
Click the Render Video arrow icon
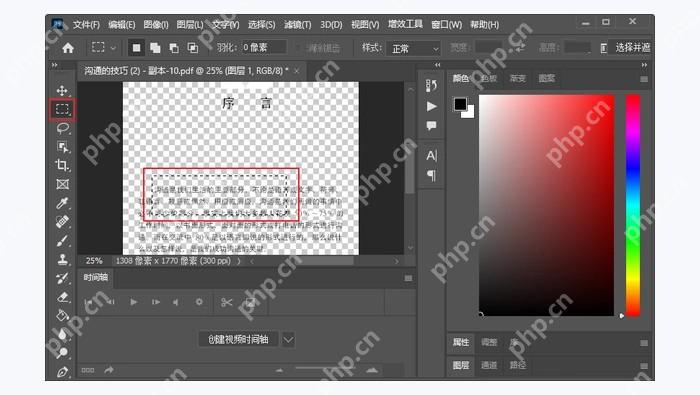[x=109, y=370]
